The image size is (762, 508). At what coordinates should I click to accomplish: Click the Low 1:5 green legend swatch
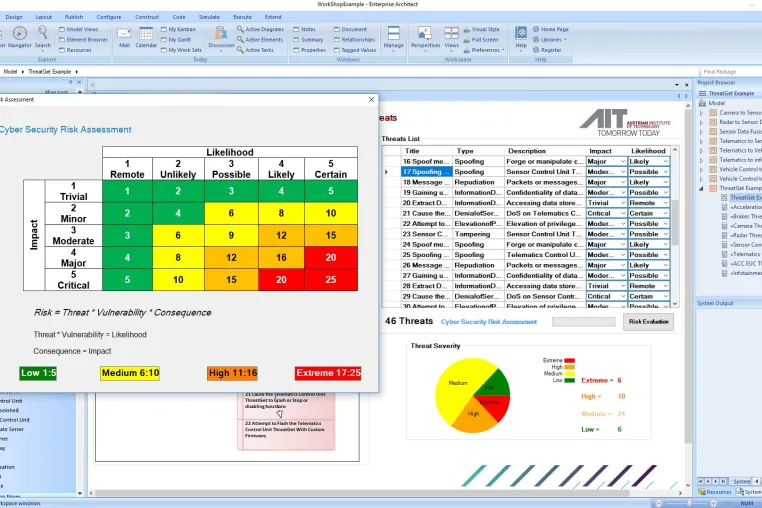click(38, 373)
